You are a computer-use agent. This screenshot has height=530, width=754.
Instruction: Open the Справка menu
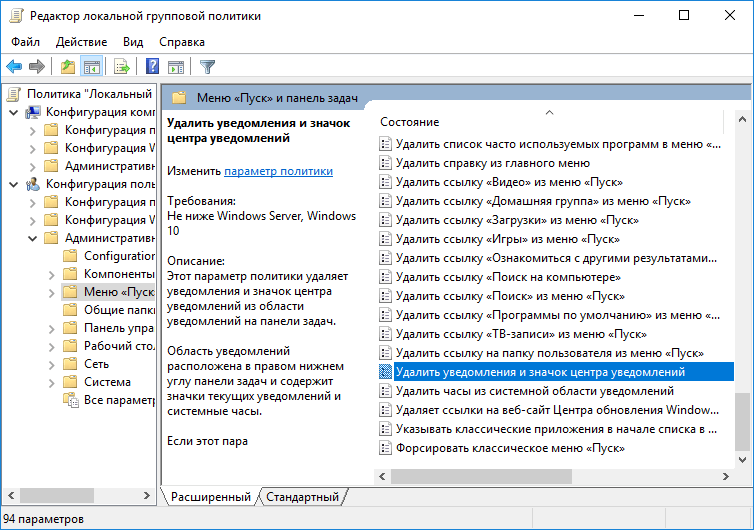tap(182, 42)
